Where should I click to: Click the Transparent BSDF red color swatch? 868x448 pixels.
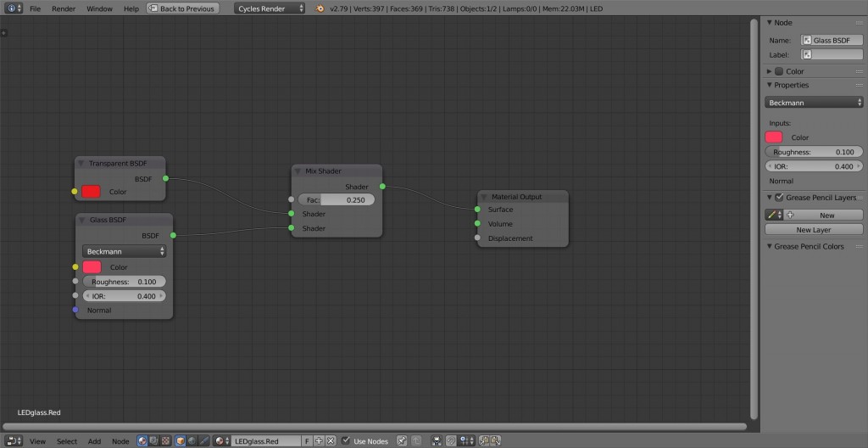(91, 192)
